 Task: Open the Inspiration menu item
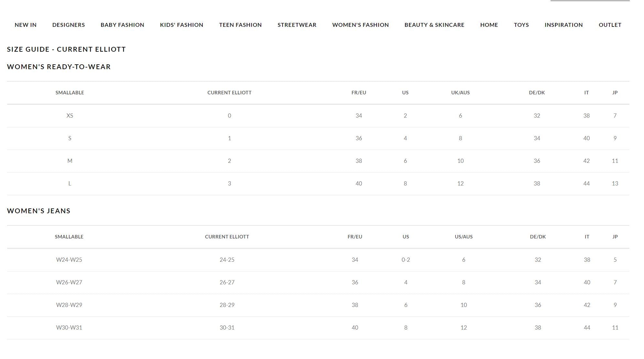563,25
